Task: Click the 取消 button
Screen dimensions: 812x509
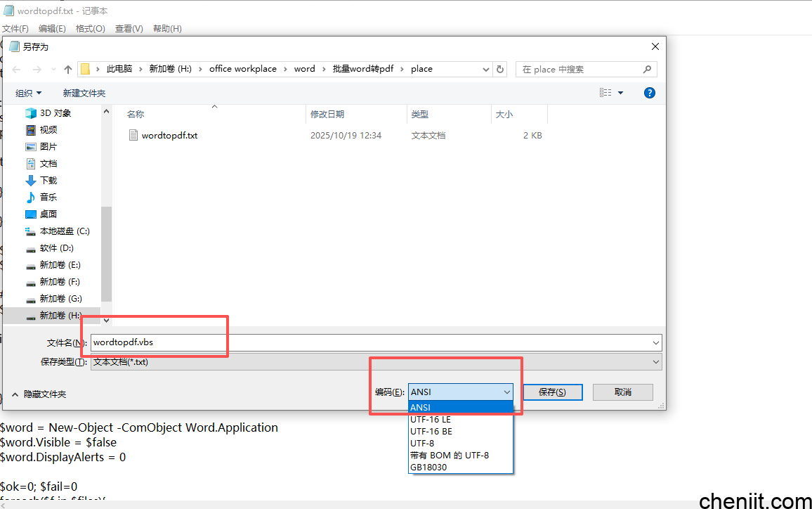Action: click(x=622, y=392)
